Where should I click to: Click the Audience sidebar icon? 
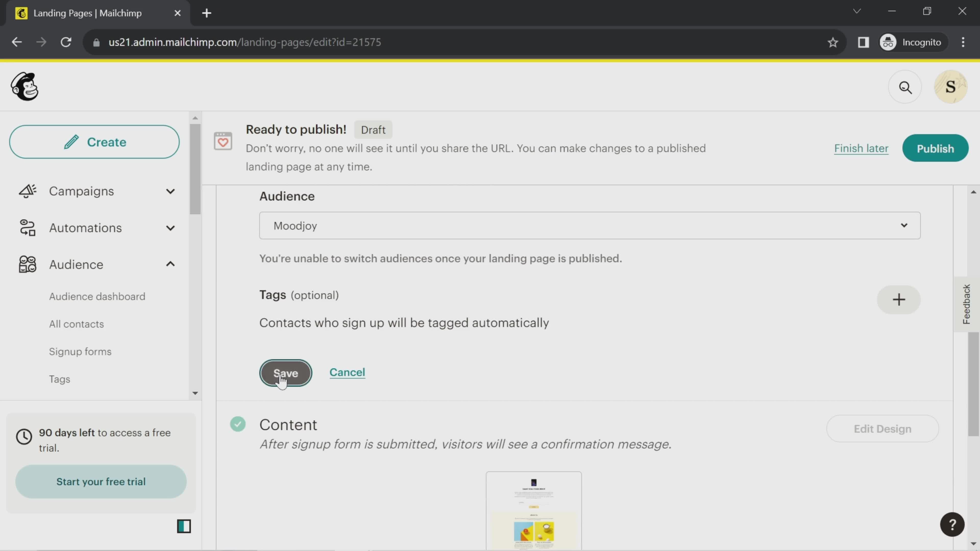point(27,264)
